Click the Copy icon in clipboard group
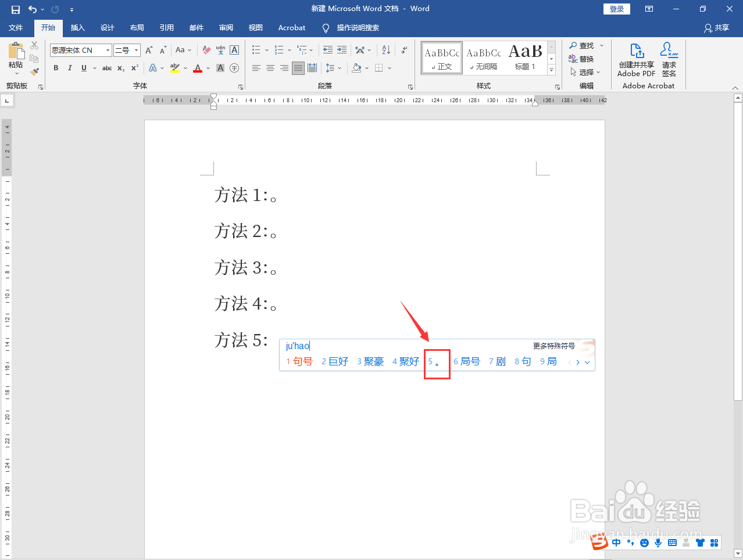 [x=34, y=59]
